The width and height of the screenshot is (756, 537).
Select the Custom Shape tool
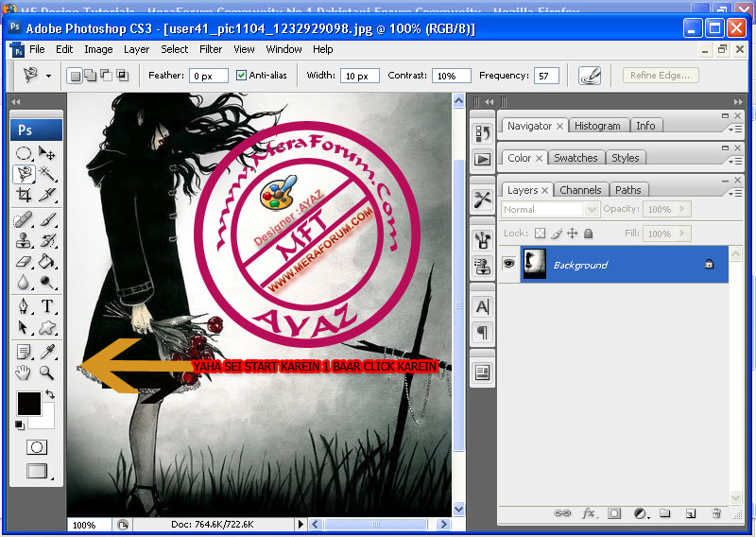[46, 327]
